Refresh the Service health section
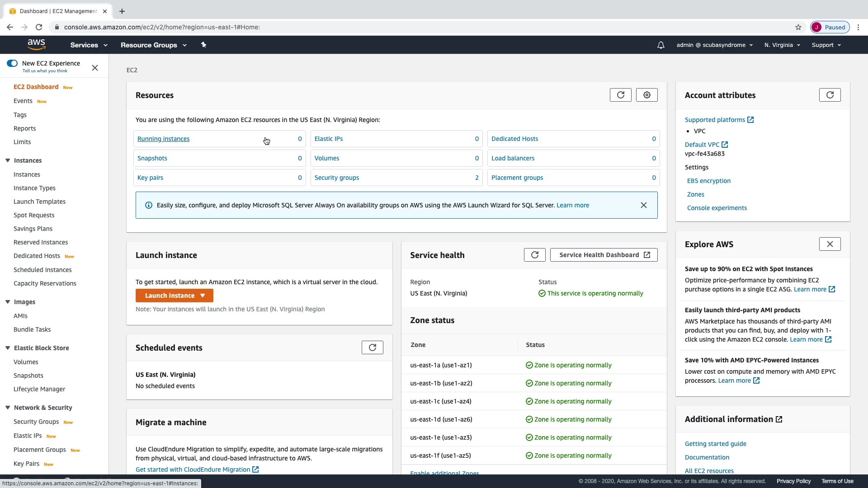868x488 pixels. (x=534, y=255)
